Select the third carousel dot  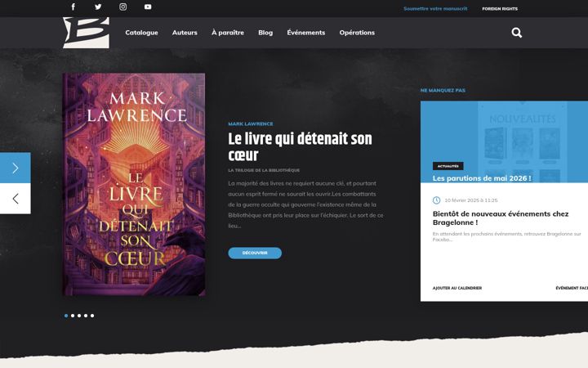coord(79,316)
